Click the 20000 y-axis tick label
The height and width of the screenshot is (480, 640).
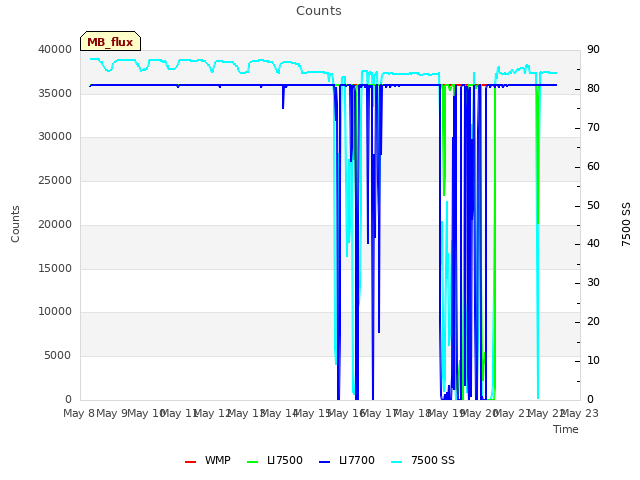click(55, 224)
